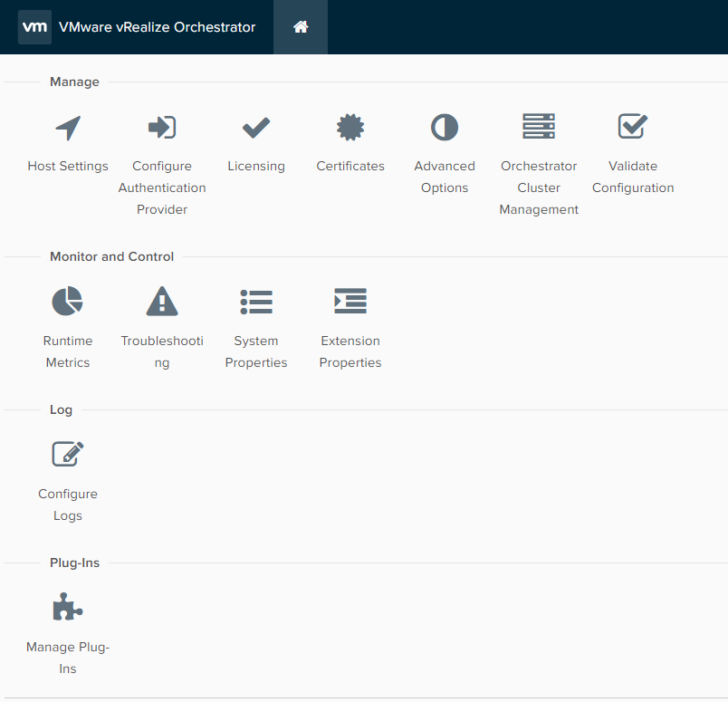Screen dimensions: 728x702
Task: Open the Runtime Metrics label
Action: [68, 351]
